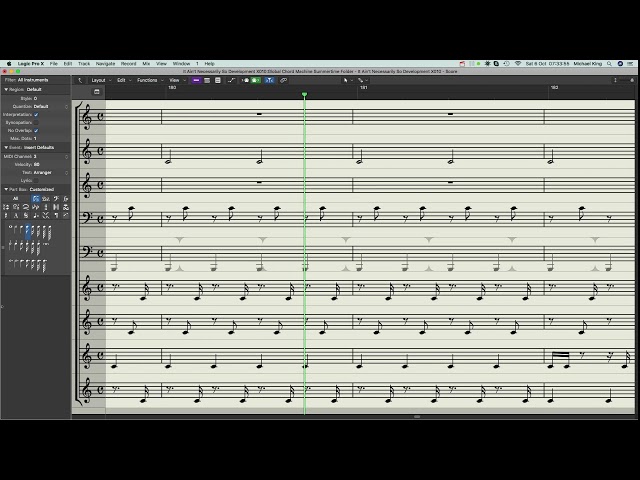Select the notes group in Part Box
The image size is (640, 480).
tap(36, 199)
